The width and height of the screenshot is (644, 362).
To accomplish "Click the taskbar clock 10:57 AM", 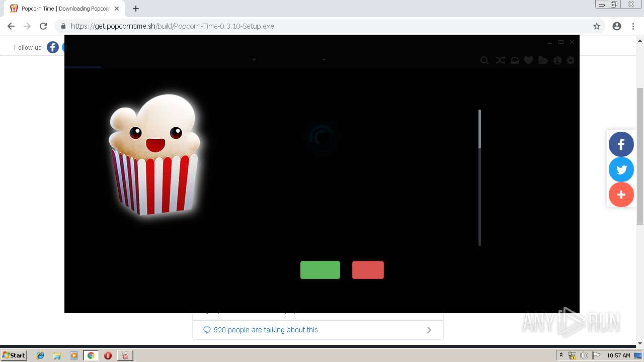I will pos(618,355).
